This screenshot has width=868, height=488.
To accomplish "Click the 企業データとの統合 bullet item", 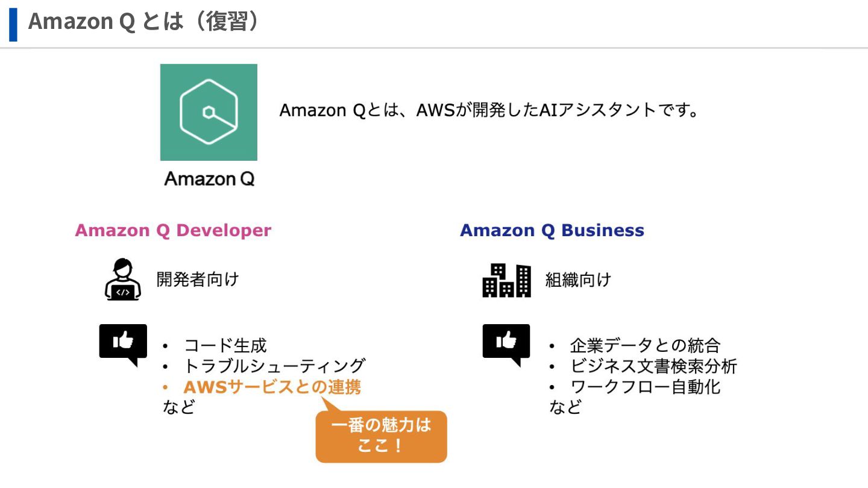I will (x=645, y=346).
